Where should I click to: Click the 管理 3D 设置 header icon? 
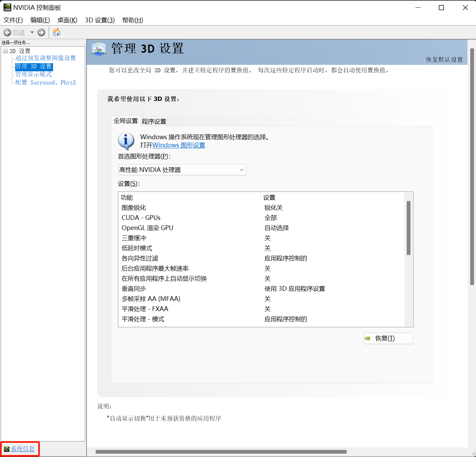99,49
